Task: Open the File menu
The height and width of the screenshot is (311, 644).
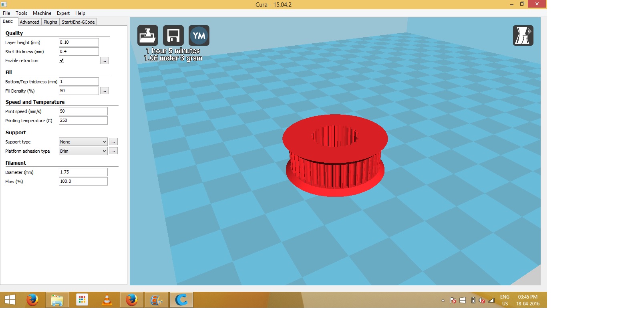Action: (6, 13)
